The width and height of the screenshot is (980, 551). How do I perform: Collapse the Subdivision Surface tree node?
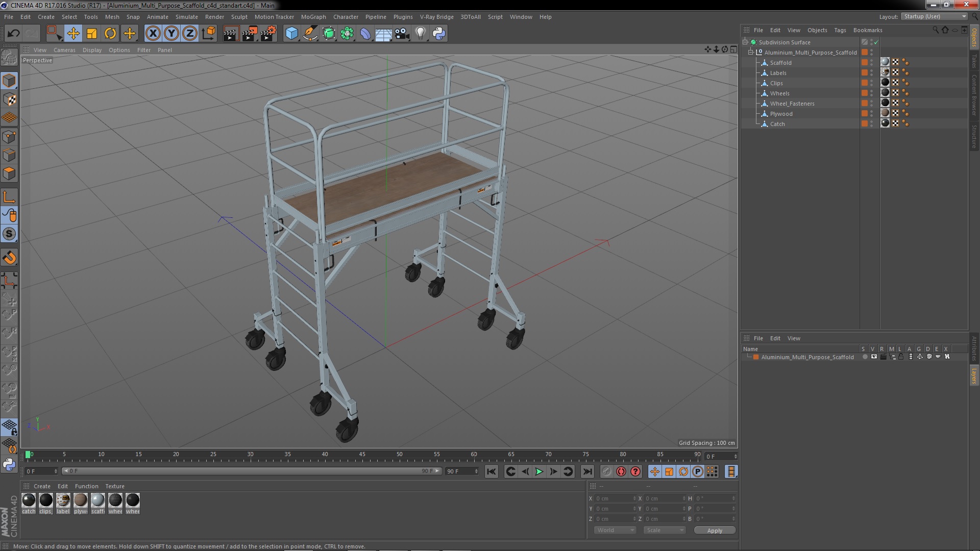[x=745, y=42]
